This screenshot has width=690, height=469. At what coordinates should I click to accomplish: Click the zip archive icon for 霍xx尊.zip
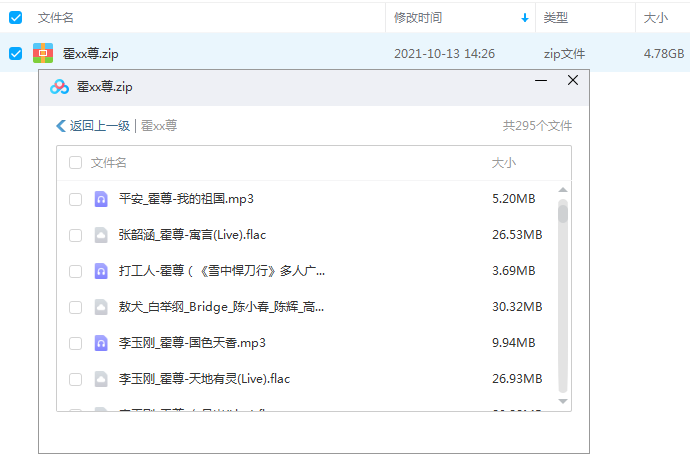43,54
